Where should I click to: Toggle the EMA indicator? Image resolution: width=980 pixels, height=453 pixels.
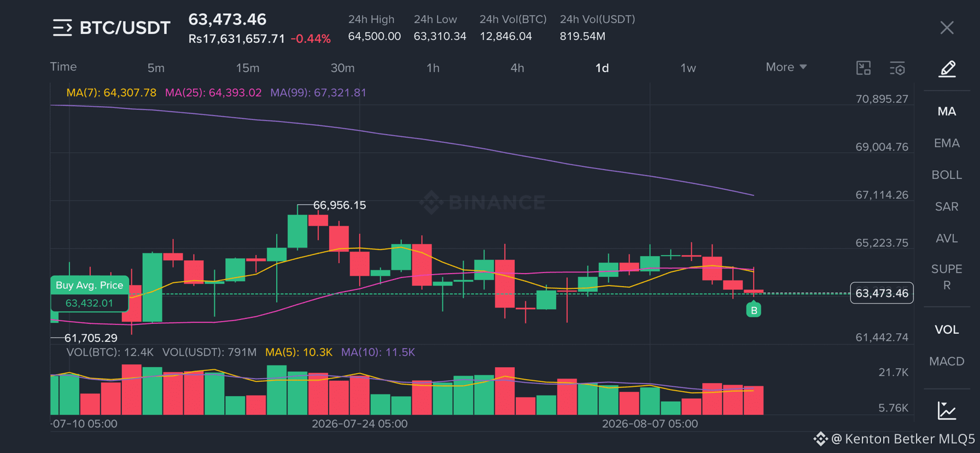coord(947,143)
